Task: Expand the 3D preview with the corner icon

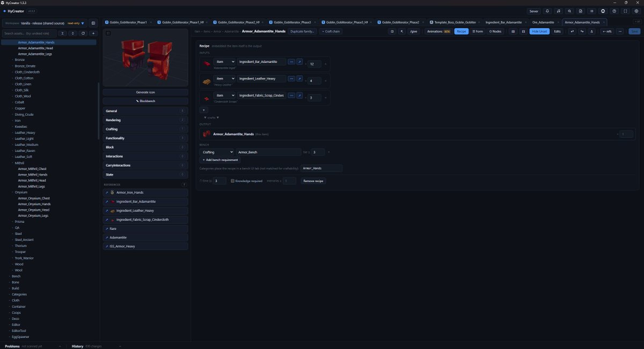Action: tap(108, 33)
